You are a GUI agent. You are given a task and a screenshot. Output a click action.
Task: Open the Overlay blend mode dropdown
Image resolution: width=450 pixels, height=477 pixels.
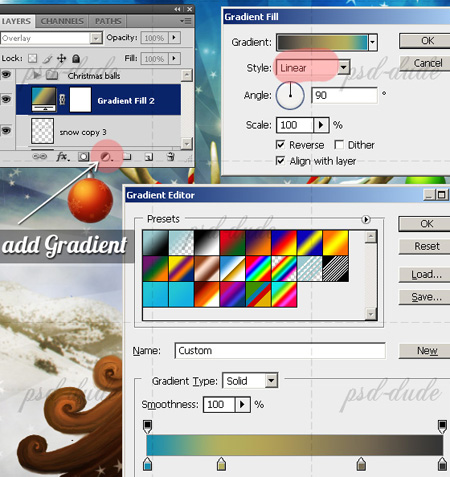click(96, 38)
